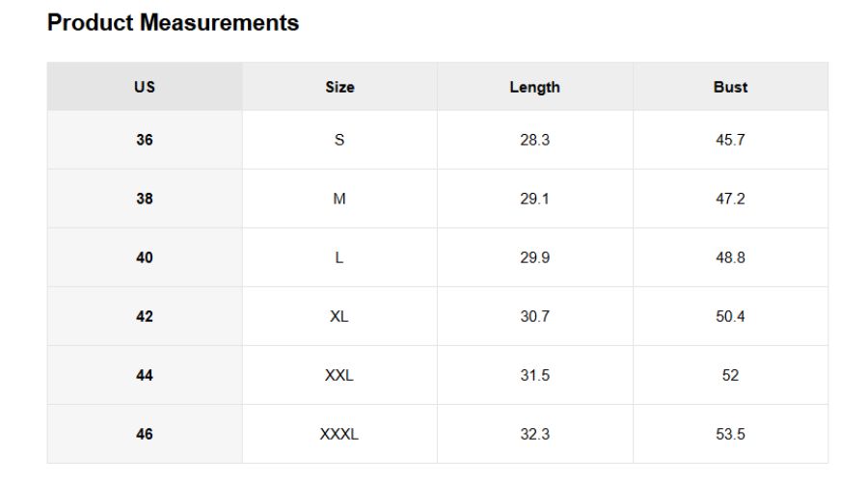Select US size 42 cell
The height and width of the screenshot is (482, 868).
pyautogui.click(x=145, y=316)
